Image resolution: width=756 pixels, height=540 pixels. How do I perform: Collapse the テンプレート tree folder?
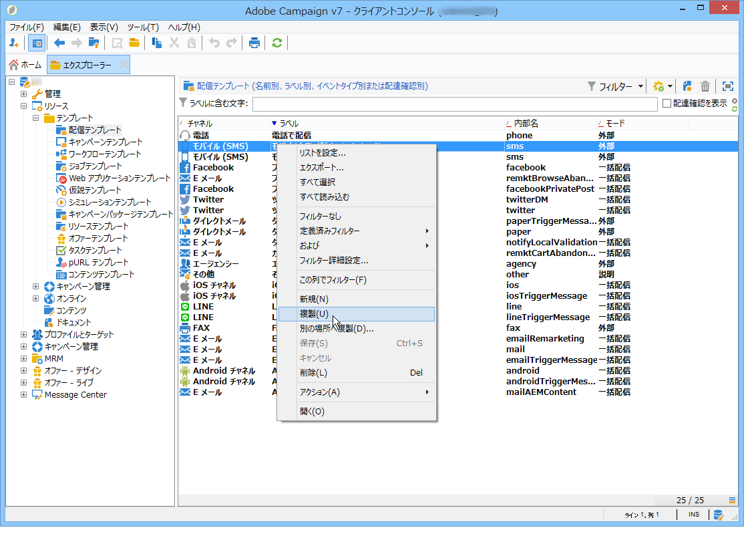coord(36,118)
